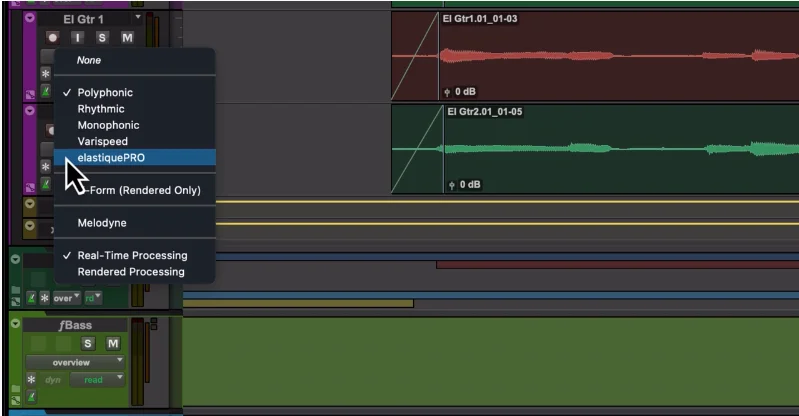Select the El Gtr2.01_01-05 audio clip

pyautogui.click(x=595, y=149)
